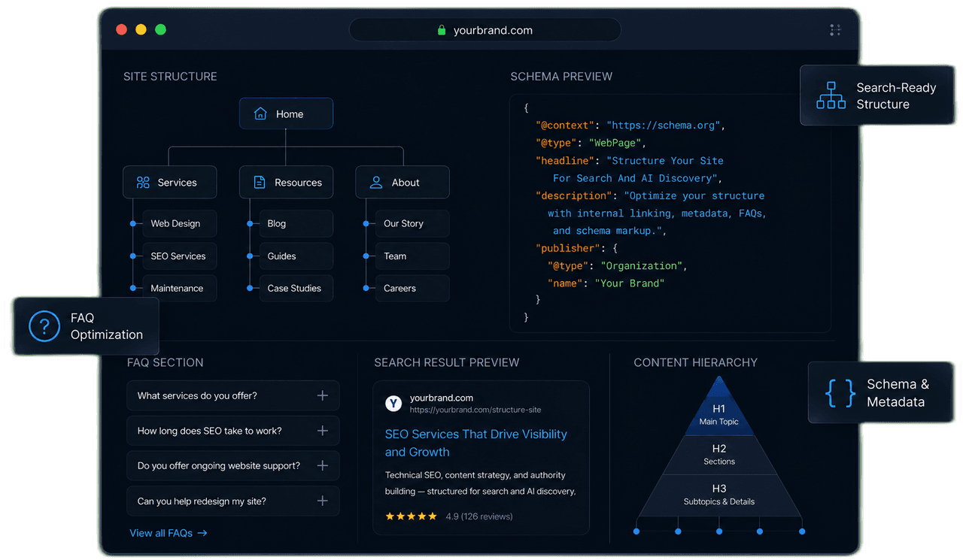Image resolution: width=963 pixels, height=560 pixels.
Task: Click the yellow minimize window dot
Action: coord(141,29)
